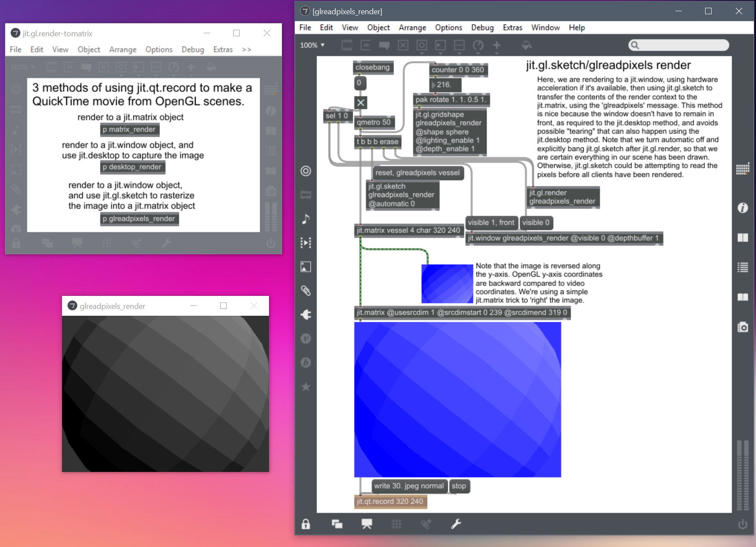Viewport: 756px width, 547px height.
Task: Open the audio panel via the music note icon
Action: point(306,219)
